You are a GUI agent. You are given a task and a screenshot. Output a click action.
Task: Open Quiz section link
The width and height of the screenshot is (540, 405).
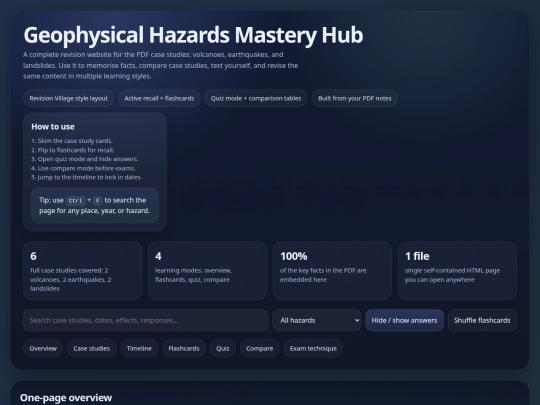[223, 348]
